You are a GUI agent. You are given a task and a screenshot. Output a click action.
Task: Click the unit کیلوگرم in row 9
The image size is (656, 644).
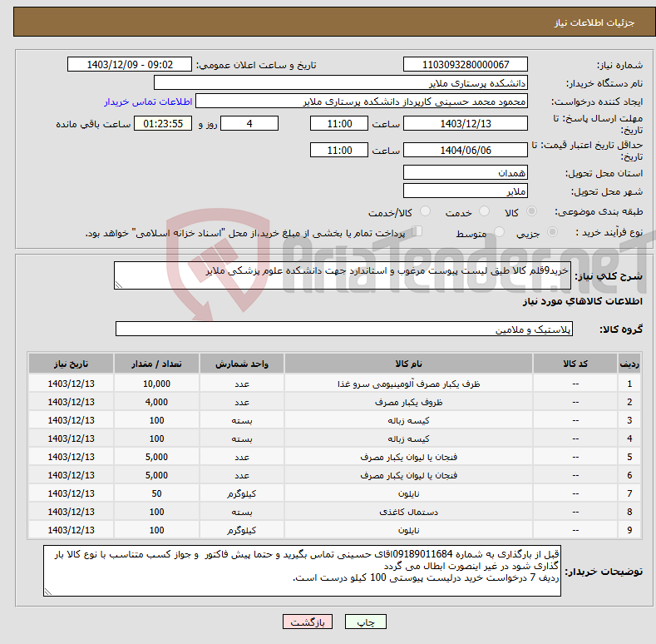click(242, 531)
